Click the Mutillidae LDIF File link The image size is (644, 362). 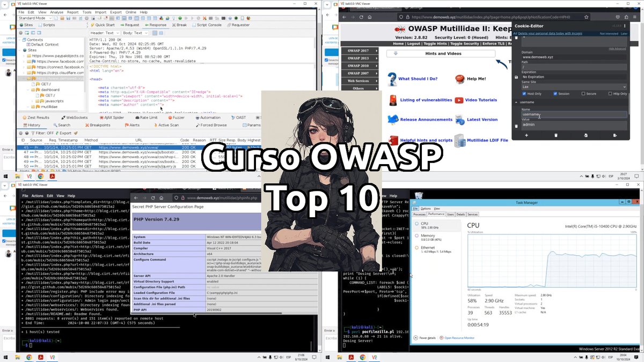(487, 140)
